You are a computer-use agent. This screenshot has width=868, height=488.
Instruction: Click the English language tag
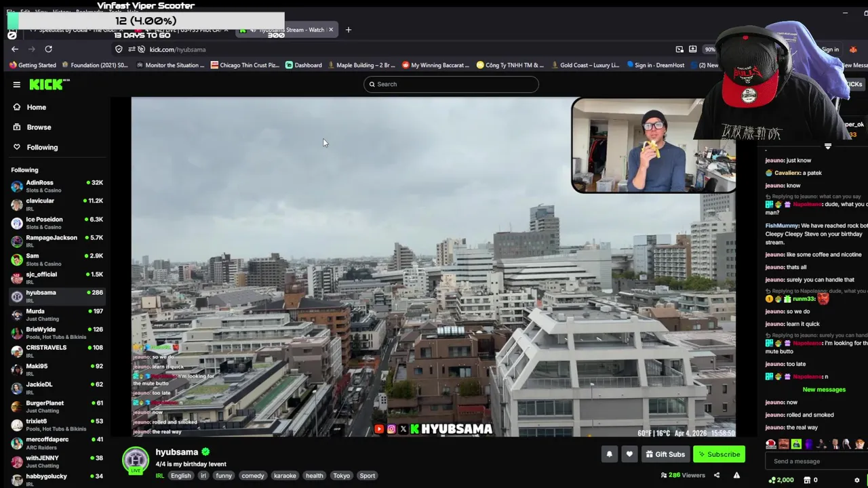[x=180, y=476]
